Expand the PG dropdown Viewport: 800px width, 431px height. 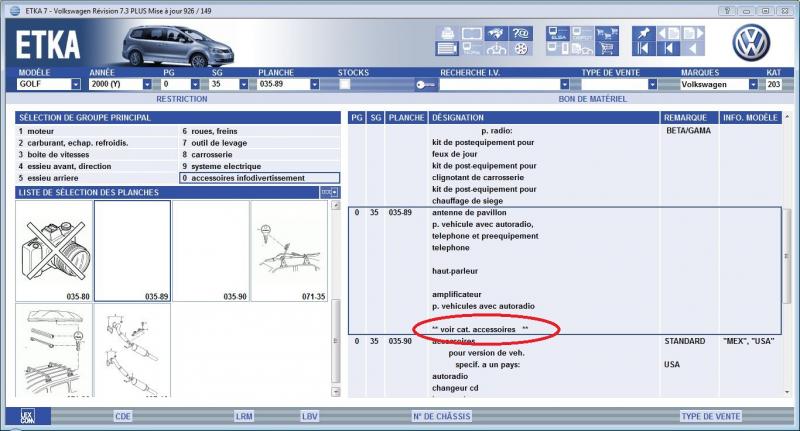[195, 84]
